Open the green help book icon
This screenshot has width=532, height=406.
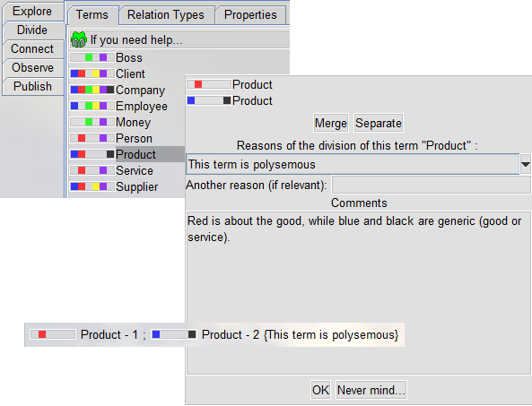[x=79, y=39]
